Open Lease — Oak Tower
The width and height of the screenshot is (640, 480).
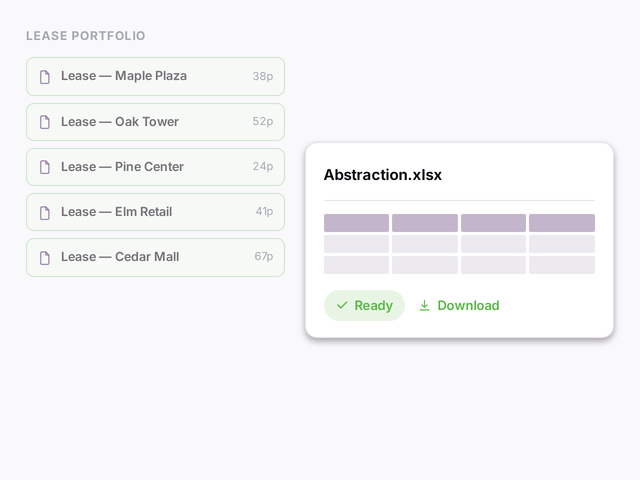coord(156,122)
